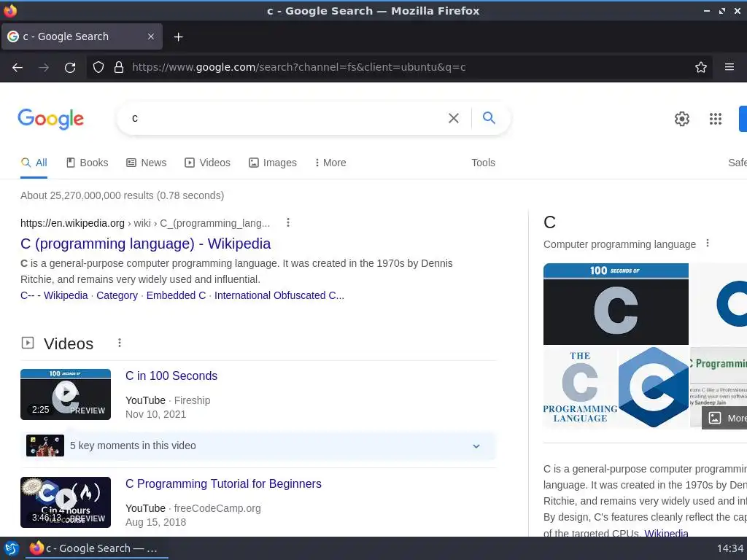Open options dots beside 'Computer programming language'
Viewport: 747px width, 560px height.
click(708, 244)
